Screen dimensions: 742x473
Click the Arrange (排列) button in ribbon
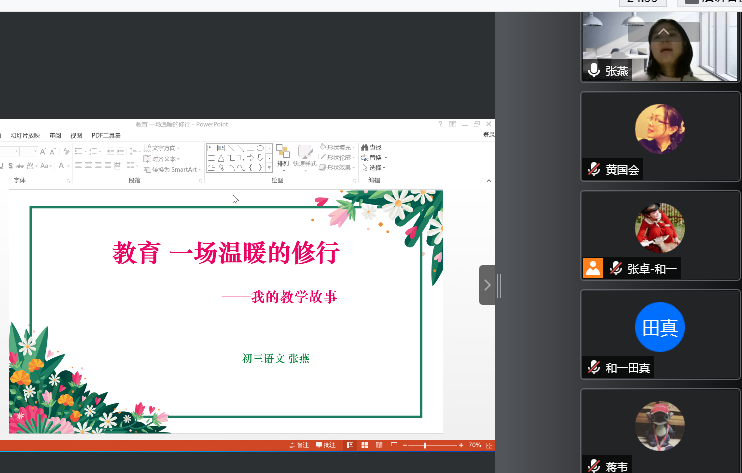tap(283, 158)
